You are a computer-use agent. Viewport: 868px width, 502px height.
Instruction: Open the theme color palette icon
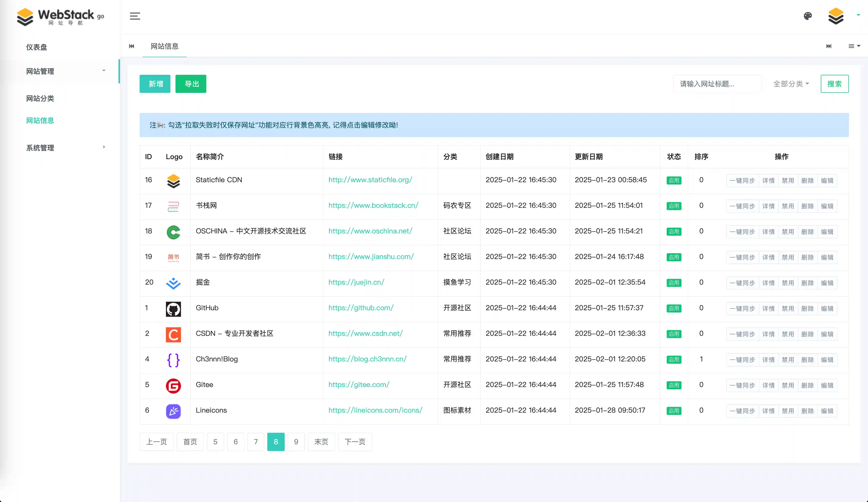coord(808,16)
